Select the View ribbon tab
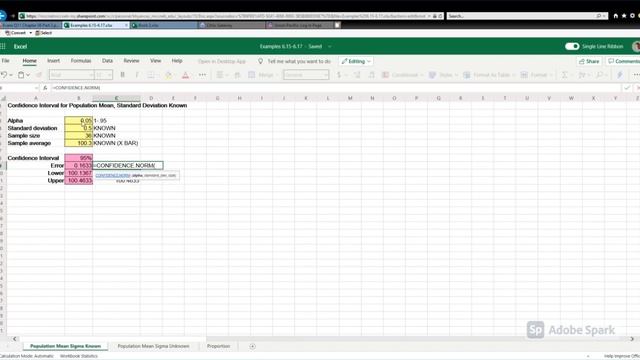This screenshot has width=640, height=360. click(156, 61)
